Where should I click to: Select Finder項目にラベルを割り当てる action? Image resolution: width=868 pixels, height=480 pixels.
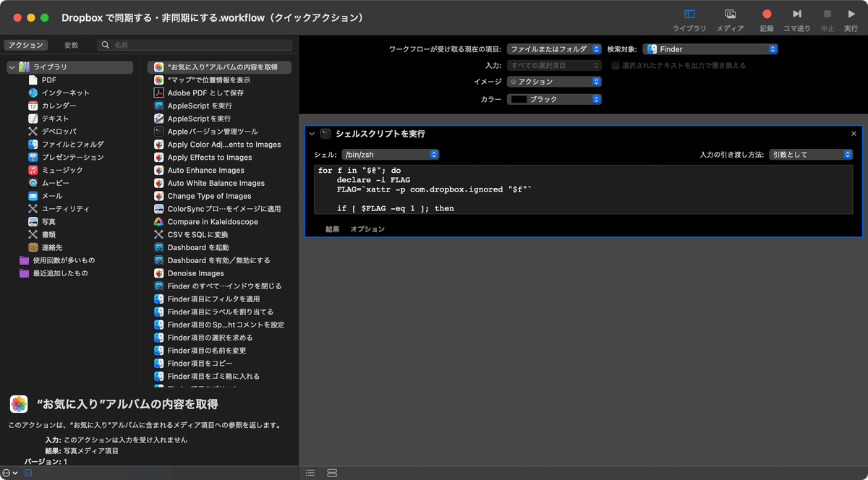tap(219, 312)
